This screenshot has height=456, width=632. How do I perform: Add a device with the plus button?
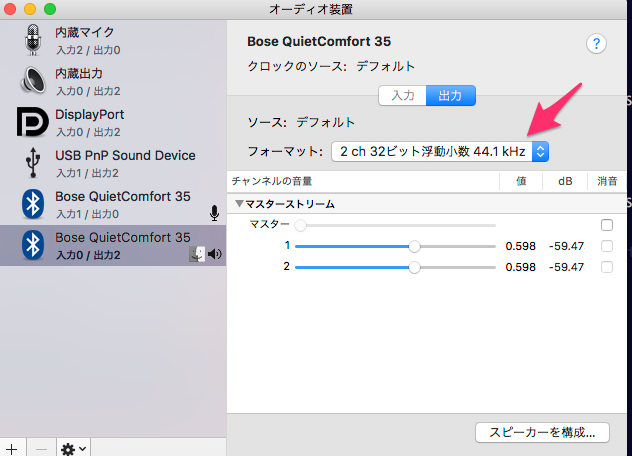(12, 448)
